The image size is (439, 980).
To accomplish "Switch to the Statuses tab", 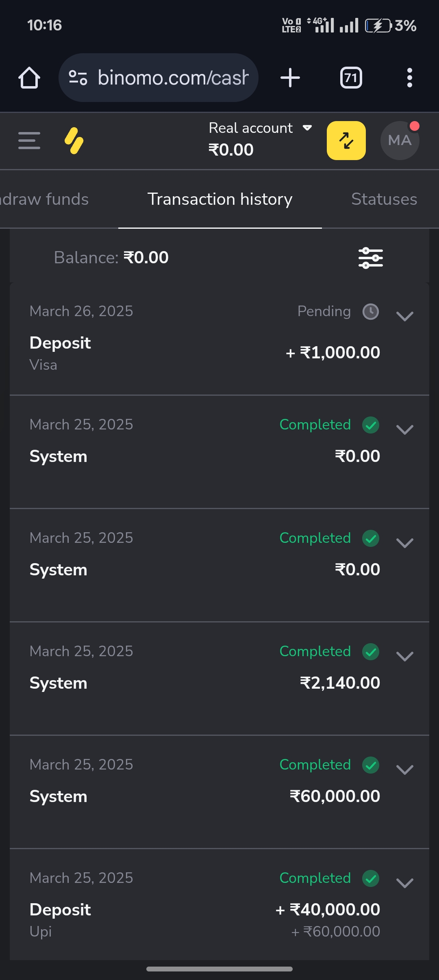I will click(384, 199).
